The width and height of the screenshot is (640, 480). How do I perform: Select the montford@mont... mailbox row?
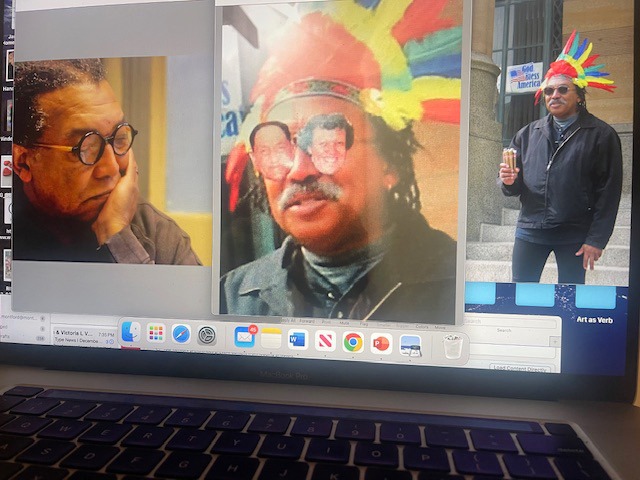[x=24, y=318]
